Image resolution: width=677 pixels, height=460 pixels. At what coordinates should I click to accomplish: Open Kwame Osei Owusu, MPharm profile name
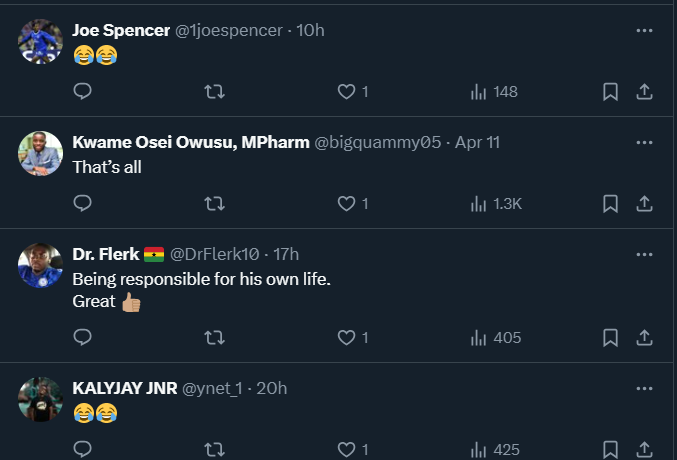[190, 142]
